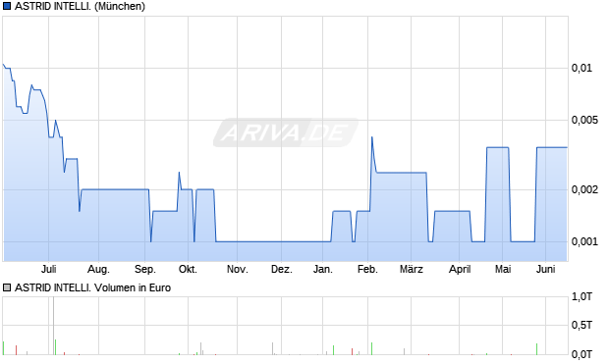The width and height of the screenshot is (609, 364).
Task: Click the 'Jan.' month label
Action: [x=323, y=269]
